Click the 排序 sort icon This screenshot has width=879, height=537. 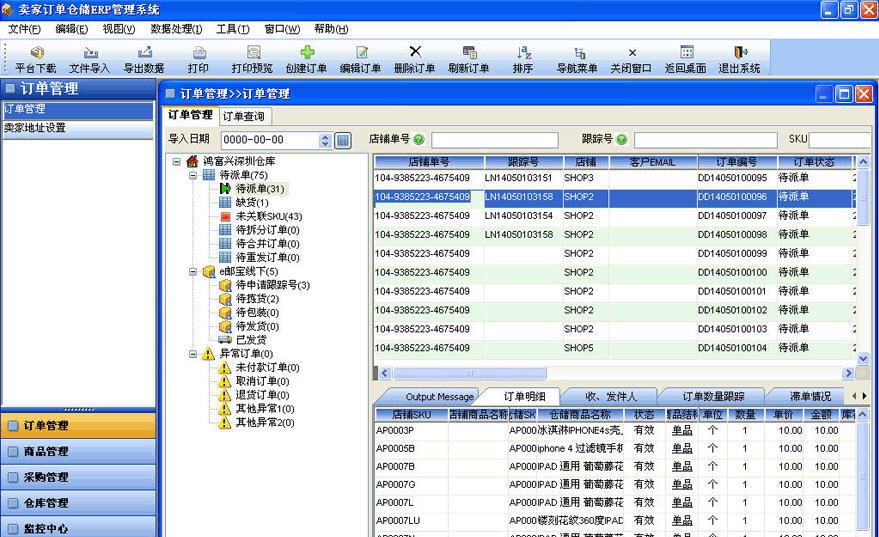pos(524,53)
